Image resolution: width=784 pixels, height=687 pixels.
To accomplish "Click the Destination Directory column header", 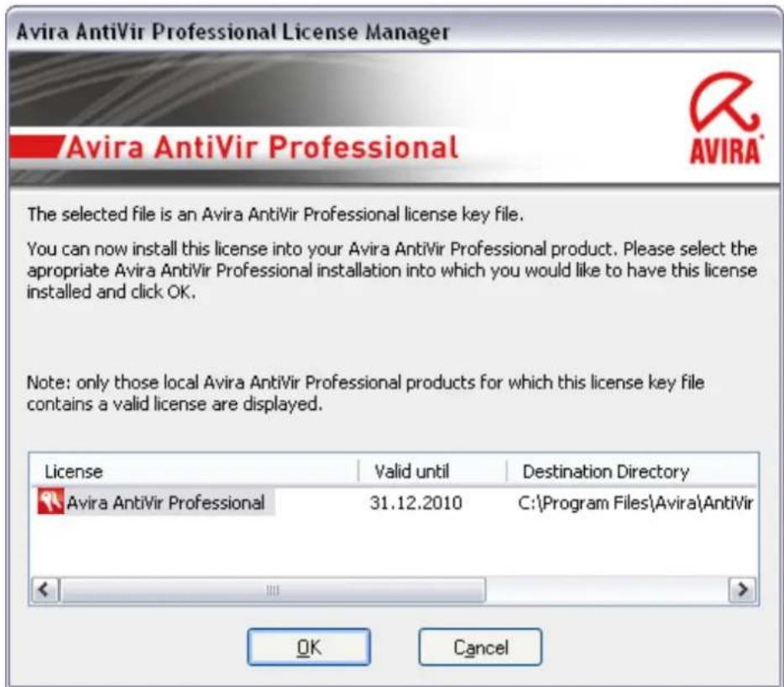I will (632, 471).
